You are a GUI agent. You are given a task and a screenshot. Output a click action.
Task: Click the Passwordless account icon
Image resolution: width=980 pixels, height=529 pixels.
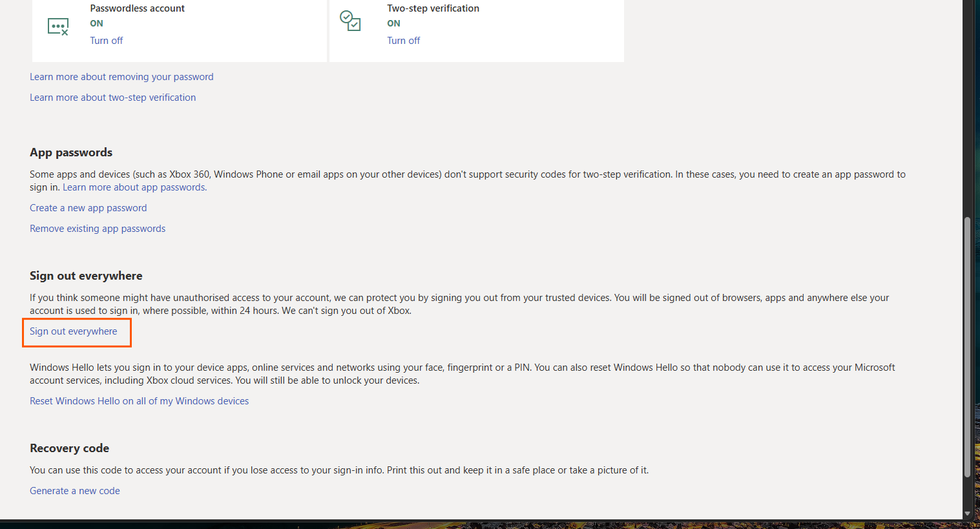(x=58, y=26)
